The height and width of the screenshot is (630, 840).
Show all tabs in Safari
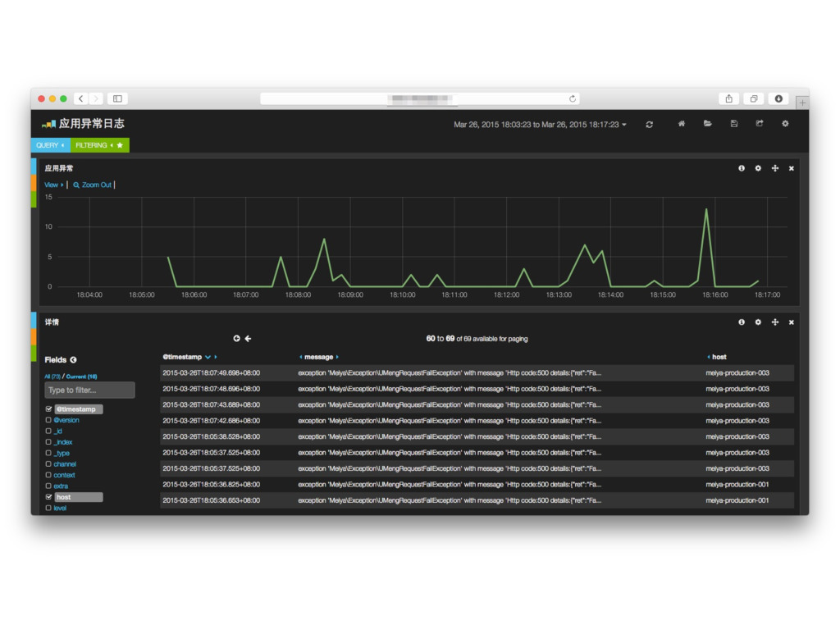tap(753, 98)
